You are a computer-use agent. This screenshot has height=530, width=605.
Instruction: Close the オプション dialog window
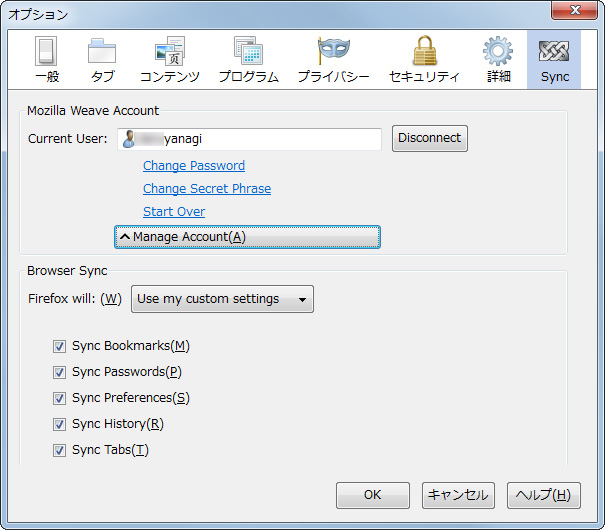pos(574,10)
